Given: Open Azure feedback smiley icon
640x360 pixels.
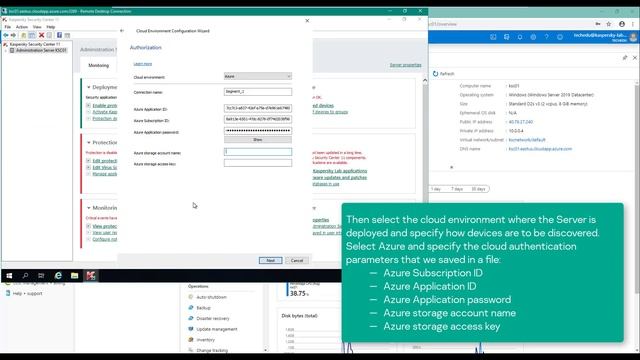Looking at the screenshot, I should click(560, 37).
